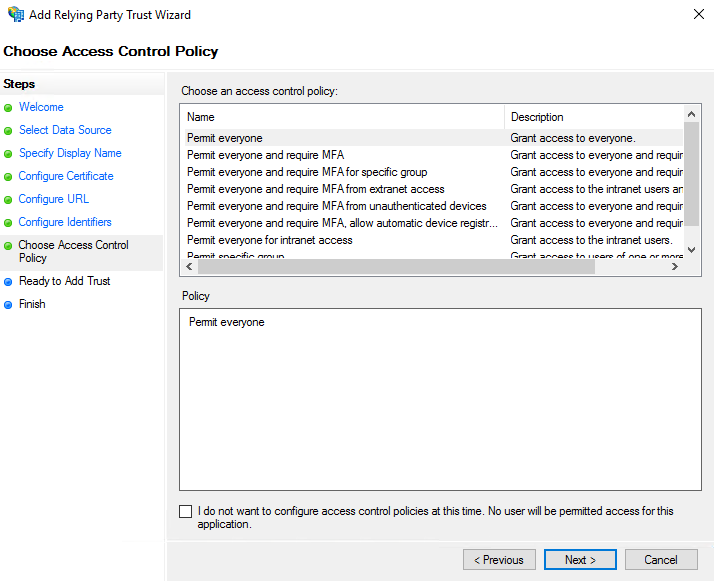Check the do-not-configure access control policies box
Screen dimensions: 714x581
(x=185, y=512)
